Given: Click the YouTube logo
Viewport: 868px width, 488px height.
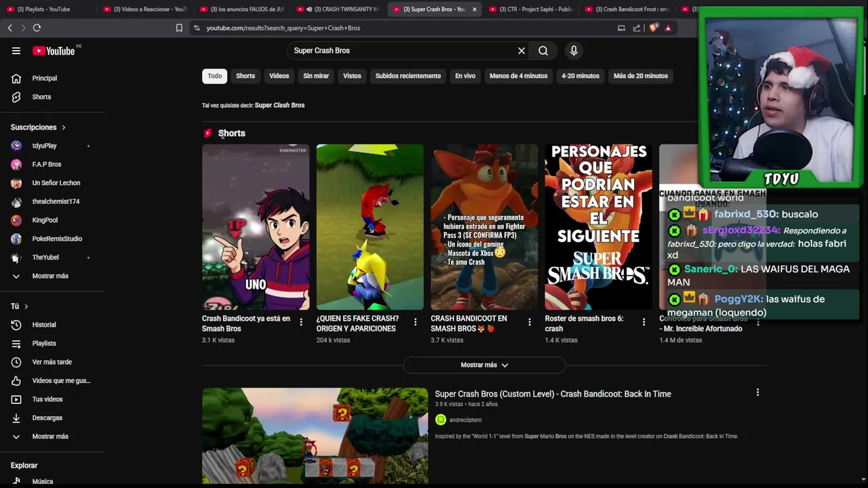Looking at the screenshot, I should tap(54, 51).
